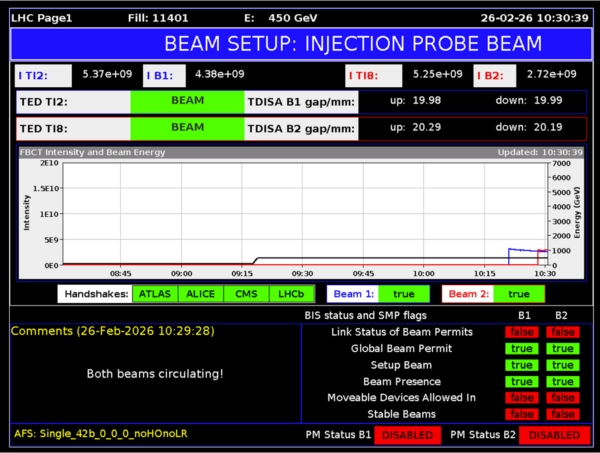The width and height of the screenshot is (600, 453).
Task: Click Global Beam Permit B2 true flag
Action: coord(562,348)
